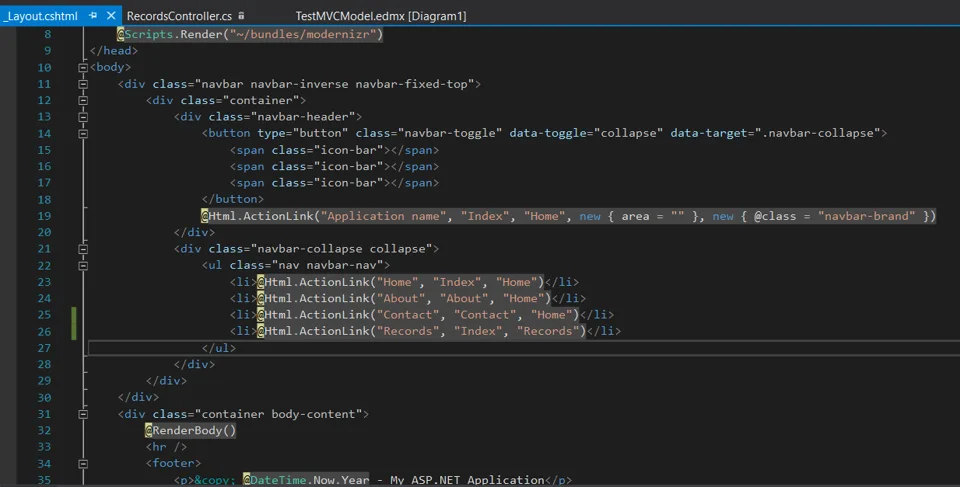The width and height of the screenshot is (960, 487).
Task: Click the icon-bar span on line 16
Action: [334, 167]
